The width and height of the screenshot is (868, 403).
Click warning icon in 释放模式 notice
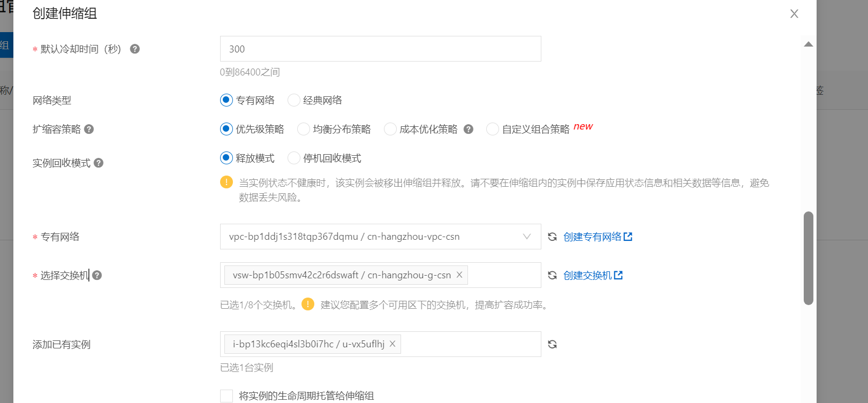[x=227, y=183]
